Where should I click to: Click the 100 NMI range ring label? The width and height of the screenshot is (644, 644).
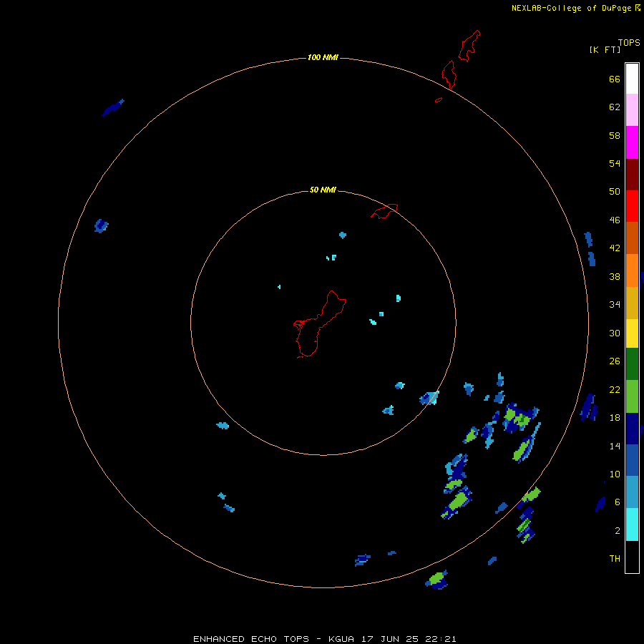coord(323,57)
